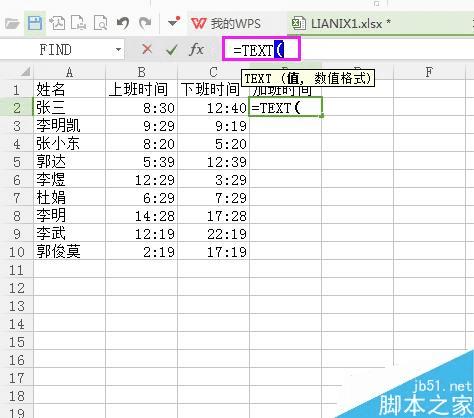474x418 pixels.
Task: Click cell showing 12:40
Action: pyautogui.click(x=213, y=107)
